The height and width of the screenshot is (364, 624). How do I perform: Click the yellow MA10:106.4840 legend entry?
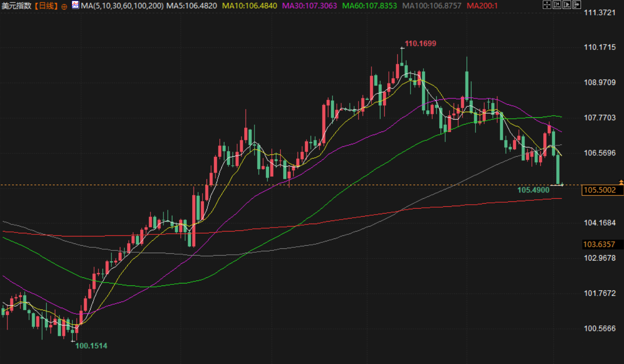pos(250,6)
